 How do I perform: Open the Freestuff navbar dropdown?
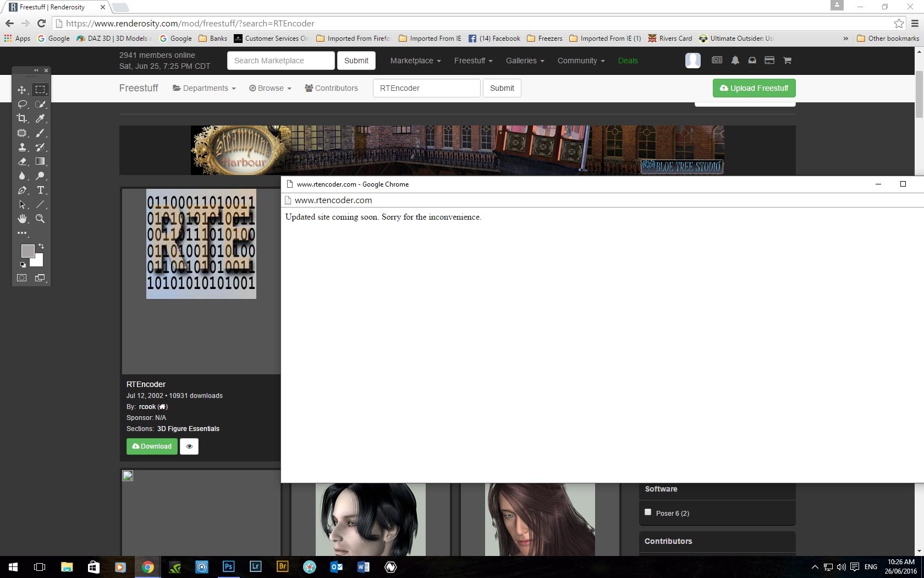(473, 61)
